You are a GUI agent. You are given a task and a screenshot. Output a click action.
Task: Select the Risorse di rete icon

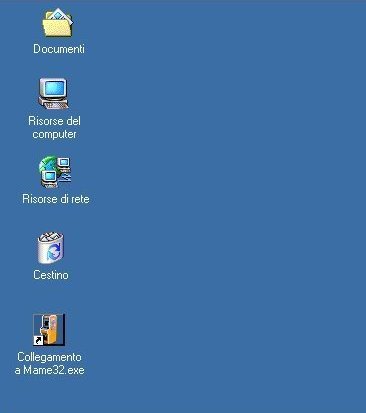(55, 172)
